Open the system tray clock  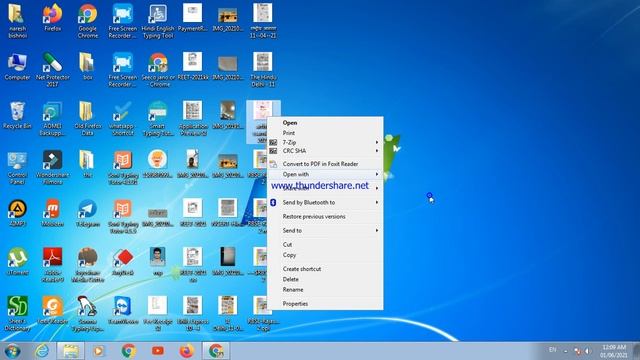614,351
